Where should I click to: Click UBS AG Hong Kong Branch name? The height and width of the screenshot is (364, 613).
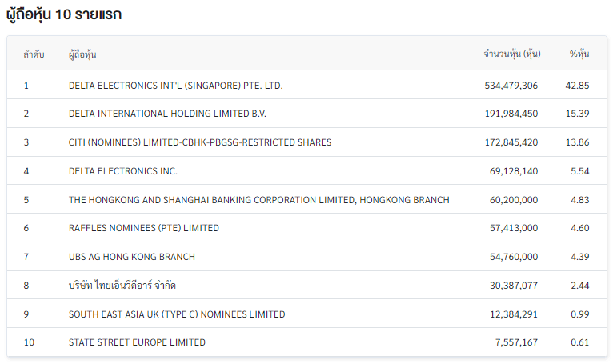[x=131, y=257]
